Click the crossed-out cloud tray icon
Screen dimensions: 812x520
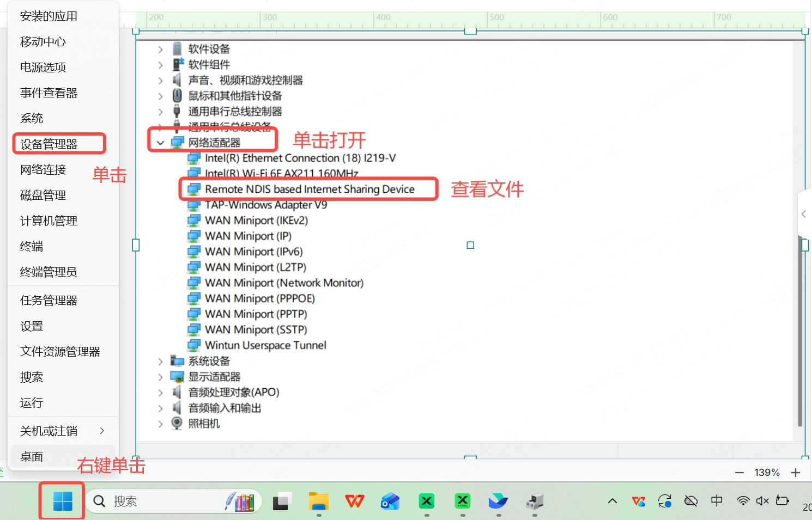pyautogui.click(x=691, y=501)
